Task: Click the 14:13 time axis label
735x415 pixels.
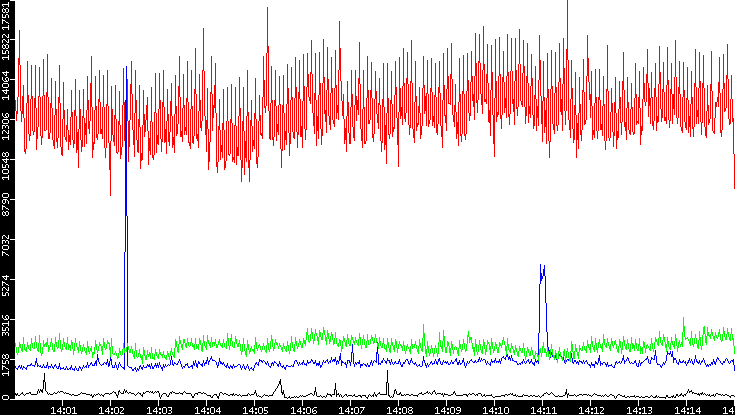Action: pos(639,410)
